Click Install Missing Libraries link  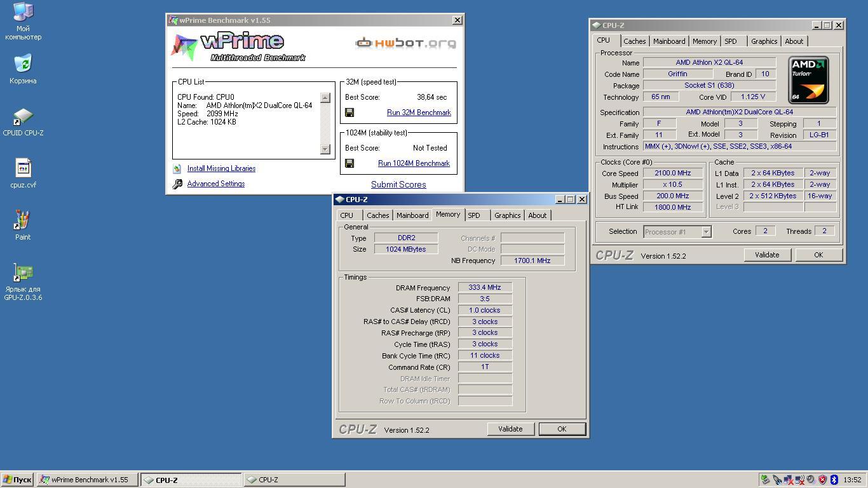coord(221,168)
